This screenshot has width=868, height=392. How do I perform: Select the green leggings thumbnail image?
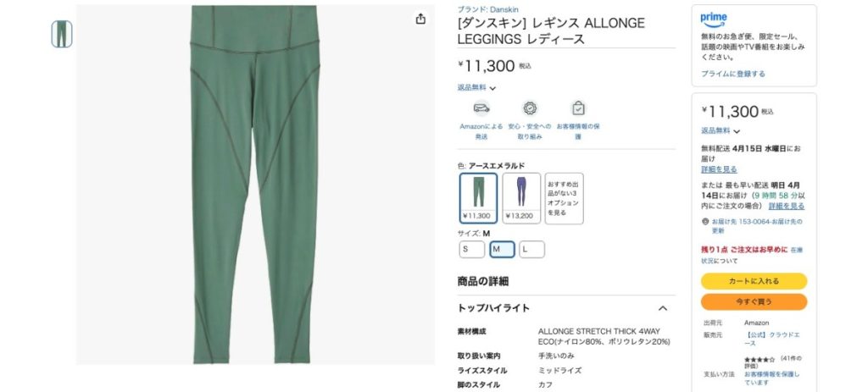click(61, 34)
